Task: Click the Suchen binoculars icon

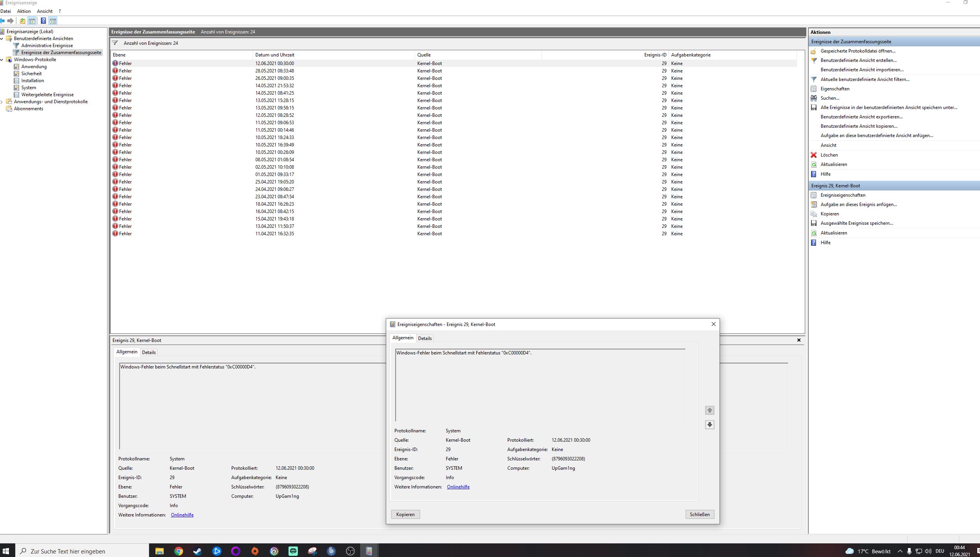Action: [x=814, y=98]
